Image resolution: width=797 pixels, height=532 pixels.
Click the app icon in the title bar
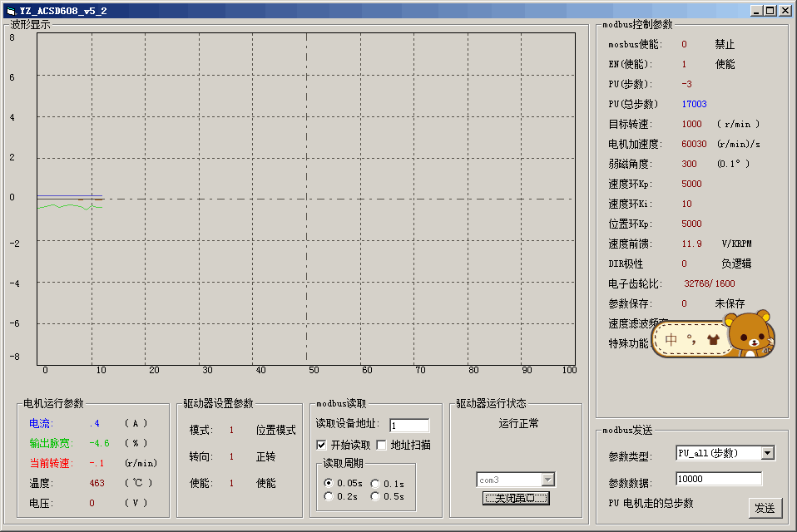point(10,11)
